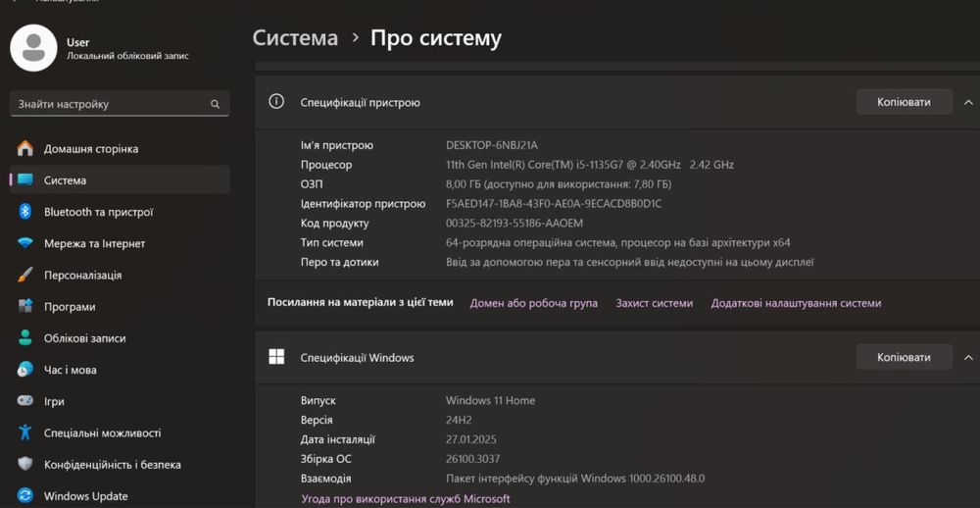Viewport: 980px width, 508px height.
Task: Click the ОЗП value 8,00 ГБ
Action: (x=559, y=184)
